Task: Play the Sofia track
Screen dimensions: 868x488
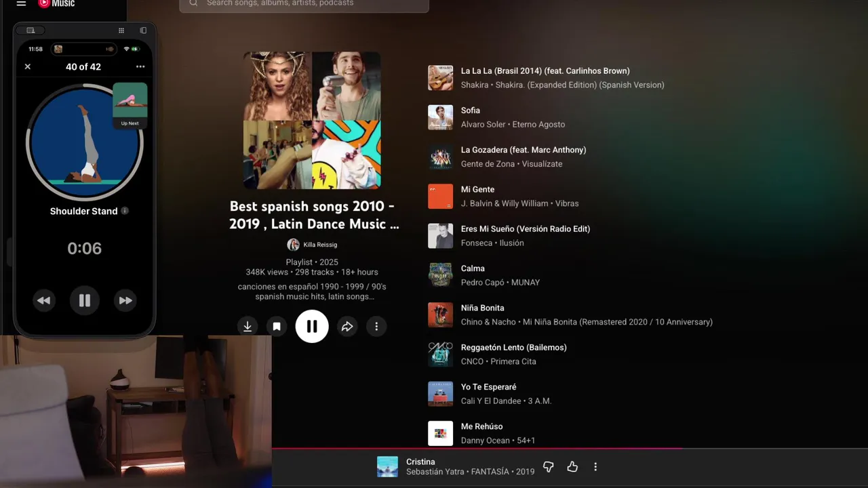Action: 471,110
